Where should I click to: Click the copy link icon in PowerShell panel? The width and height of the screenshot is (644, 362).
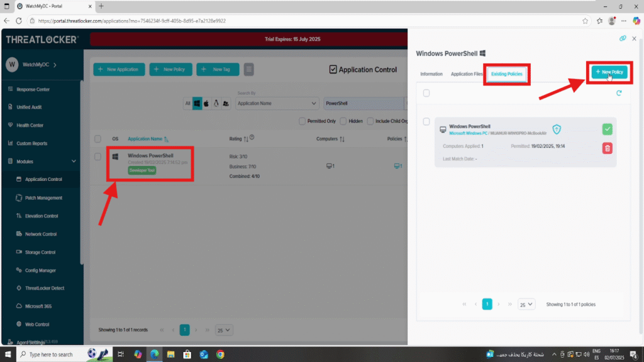[x=623, y=38]
